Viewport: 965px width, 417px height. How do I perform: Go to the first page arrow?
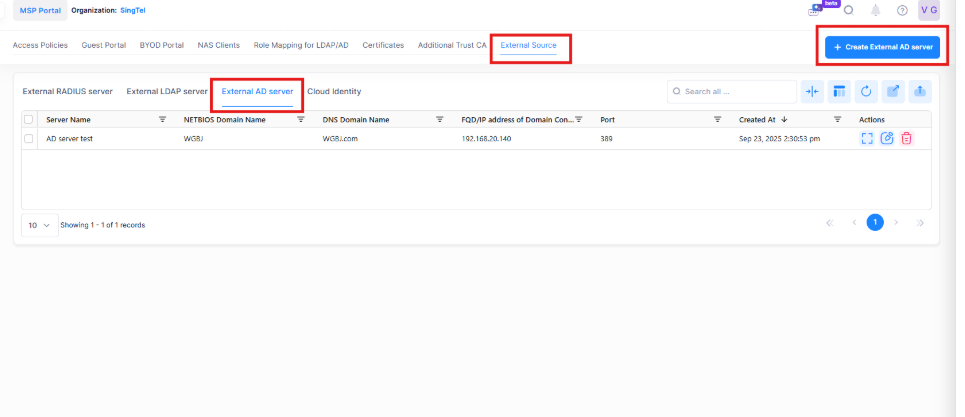(830, 223)
